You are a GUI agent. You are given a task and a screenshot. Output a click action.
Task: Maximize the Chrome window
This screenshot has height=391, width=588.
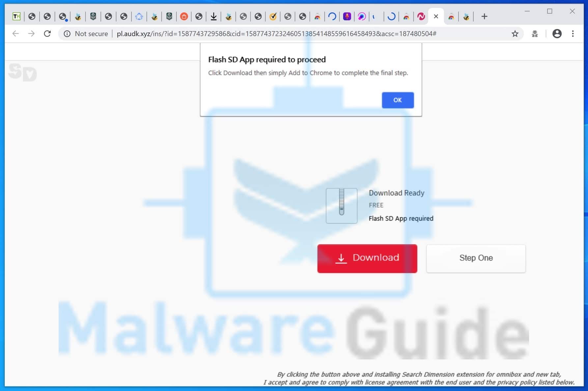pyautogui.click(x=549, y=11)
